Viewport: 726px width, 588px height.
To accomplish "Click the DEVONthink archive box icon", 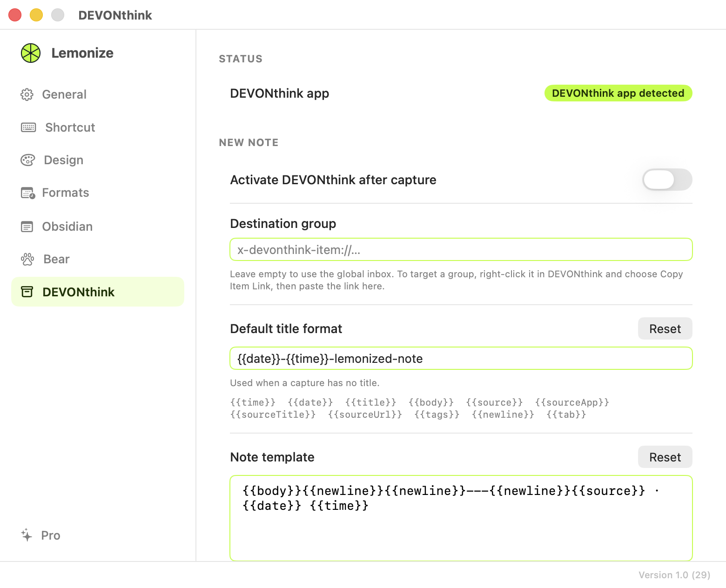I will pos(27,292).
